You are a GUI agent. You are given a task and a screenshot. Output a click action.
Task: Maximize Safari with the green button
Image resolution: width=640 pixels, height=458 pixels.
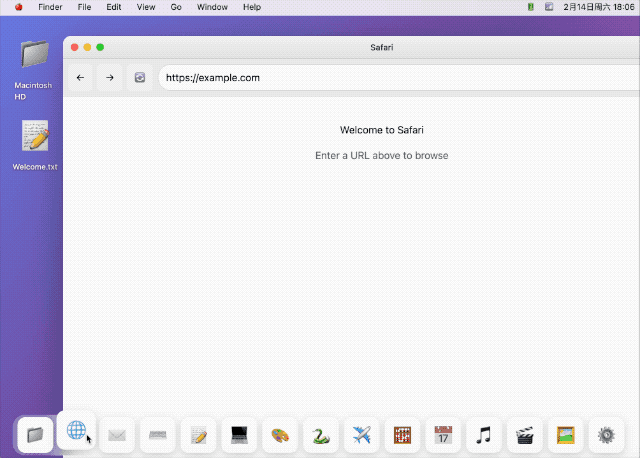100,47
